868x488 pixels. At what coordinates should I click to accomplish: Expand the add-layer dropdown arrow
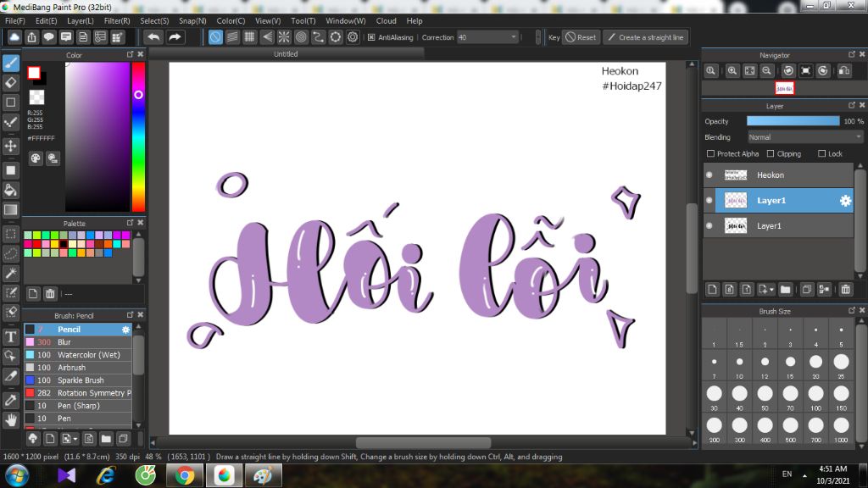[771, 290]
